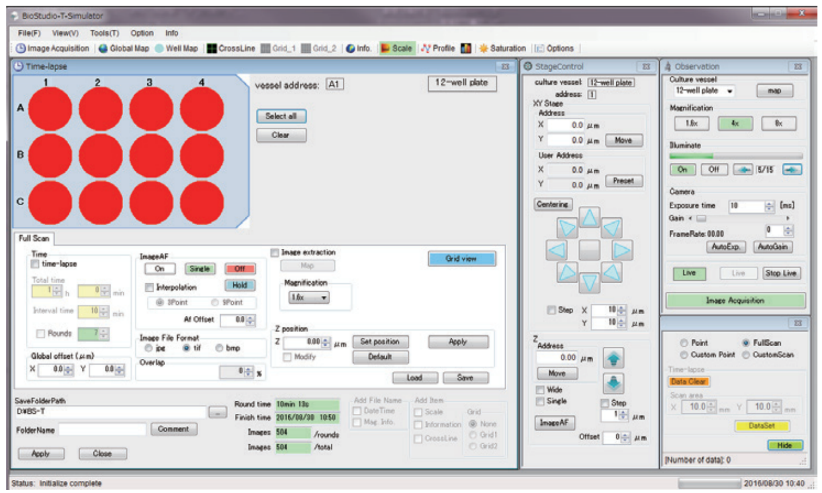This screenshot has width=822, height=493.
Task: Increase illumination with the right arrow button
Action: tap(792, 169)
